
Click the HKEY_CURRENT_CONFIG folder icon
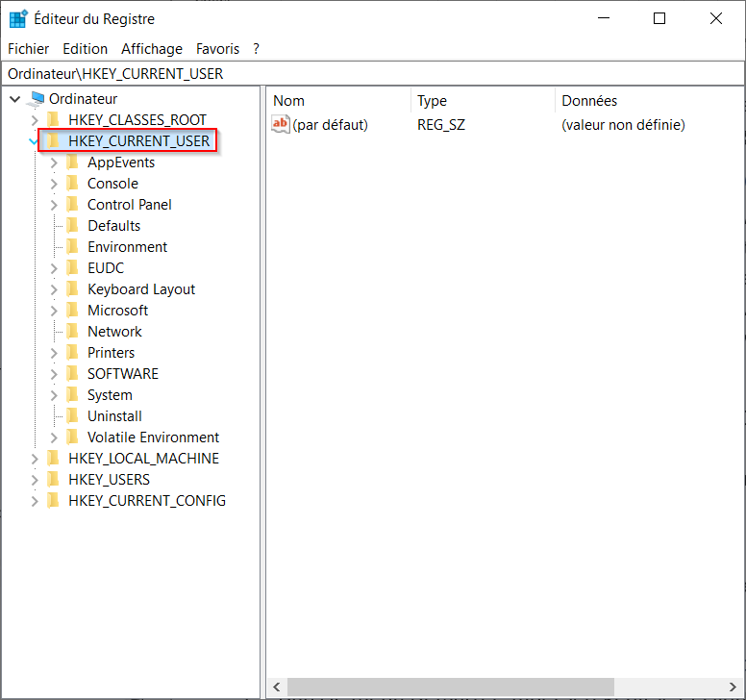point(53,501)
